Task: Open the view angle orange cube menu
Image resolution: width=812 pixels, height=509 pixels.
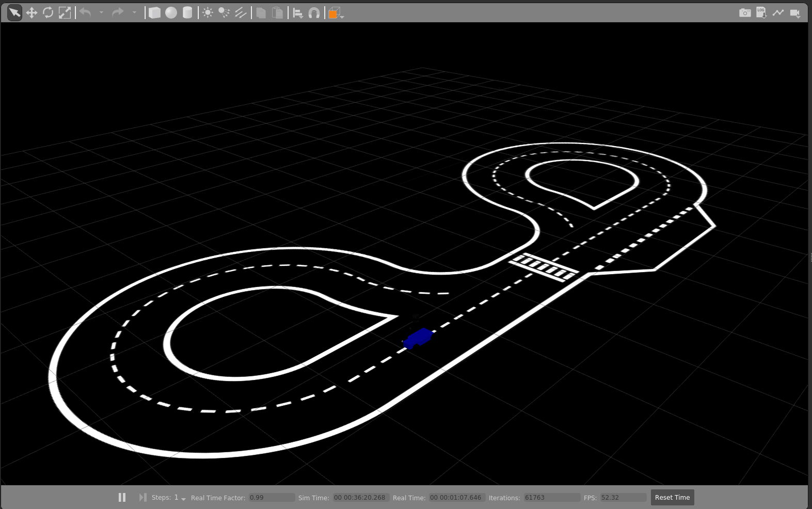Action: click(336, 13)
